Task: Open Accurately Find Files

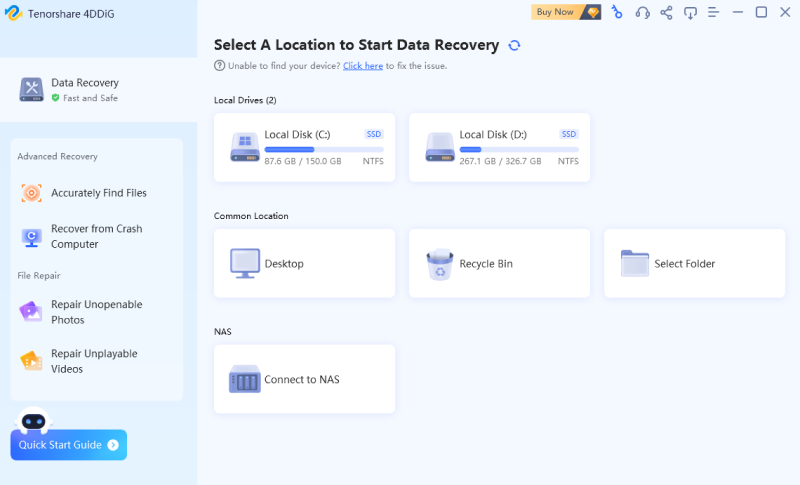Action: tap(98, 193)
